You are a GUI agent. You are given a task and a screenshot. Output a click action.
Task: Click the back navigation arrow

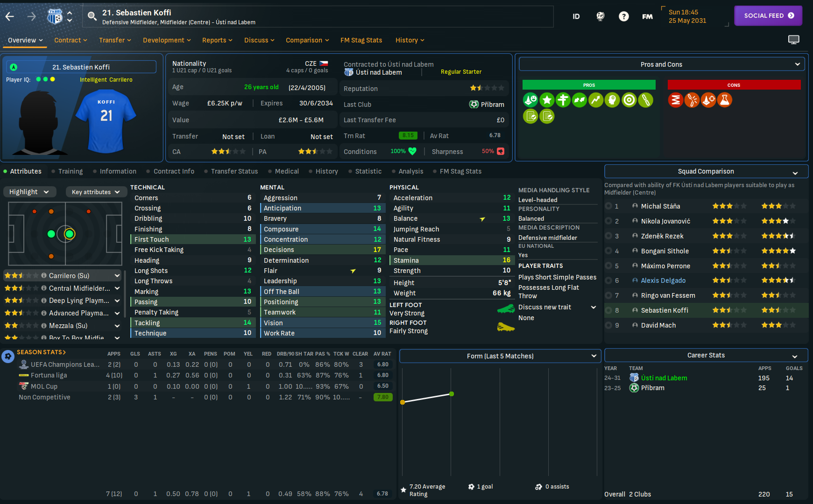click(10, 17)
